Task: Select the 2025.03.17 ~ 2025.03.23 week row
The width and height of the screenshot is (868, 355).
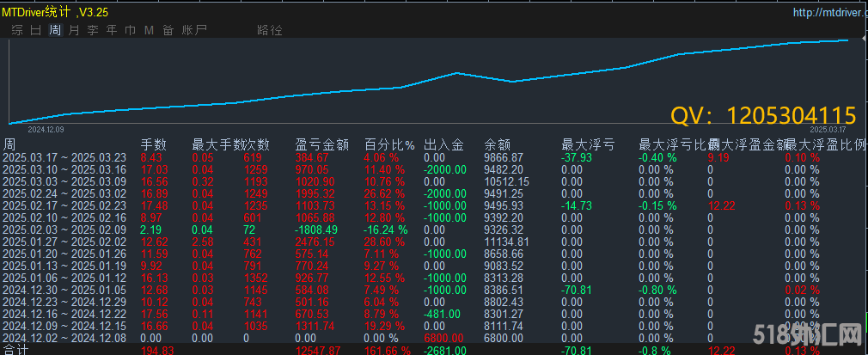Action: [64, 157]
